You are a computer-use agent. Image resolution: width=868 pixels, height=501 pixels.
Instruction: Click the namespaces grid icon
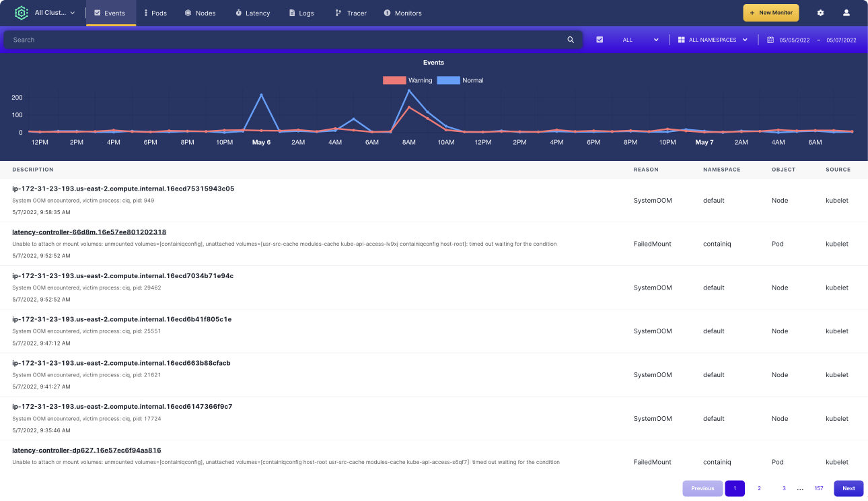682,40
